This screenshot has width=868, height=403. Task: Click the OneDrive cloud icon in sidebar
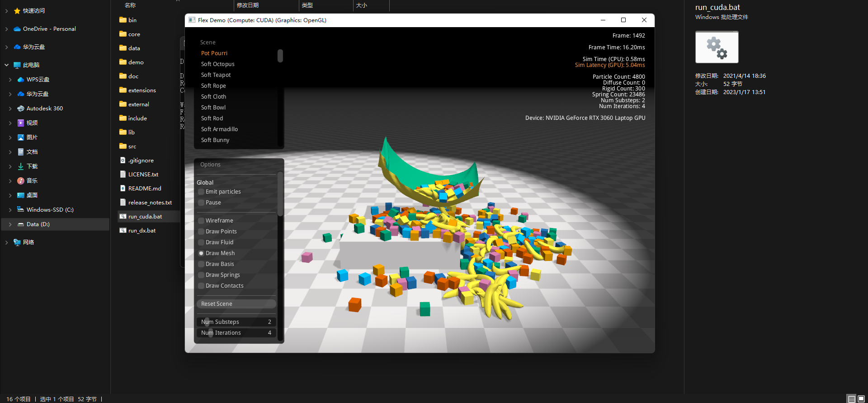[17, 29]
